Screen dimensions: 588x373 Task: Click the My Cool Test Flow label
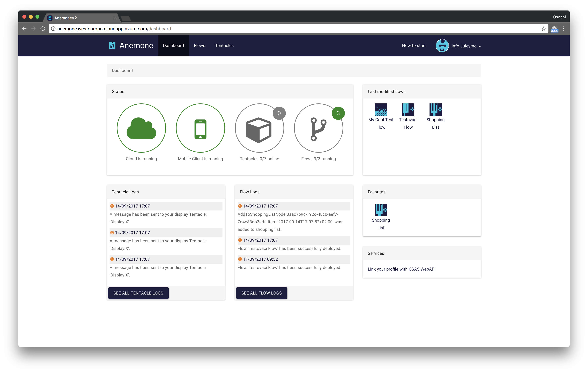[381, 123]
